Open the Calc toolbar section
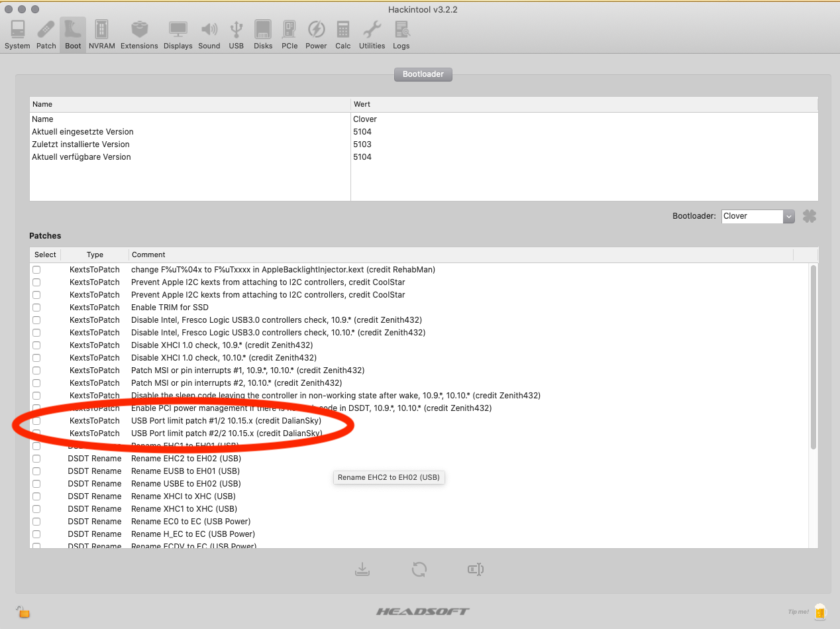Screen dimensions: 840x629 tap(343, 35)
